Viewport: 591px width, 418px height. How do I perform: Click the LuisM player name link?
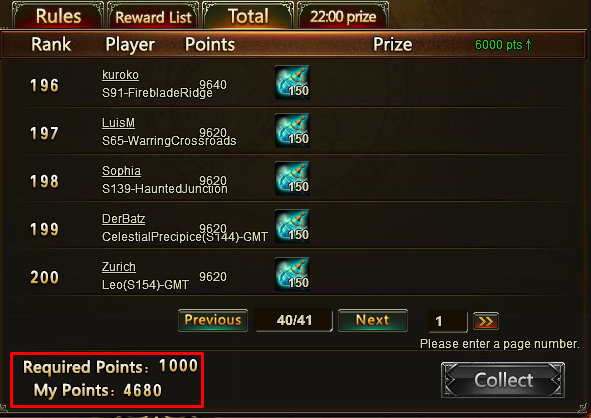(x=118, y=123)
